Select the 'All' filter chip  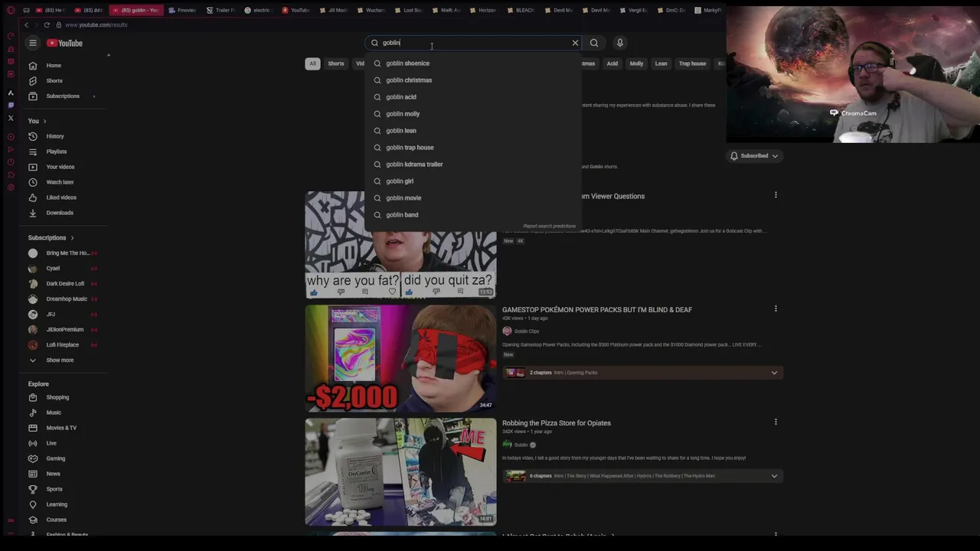312,64
